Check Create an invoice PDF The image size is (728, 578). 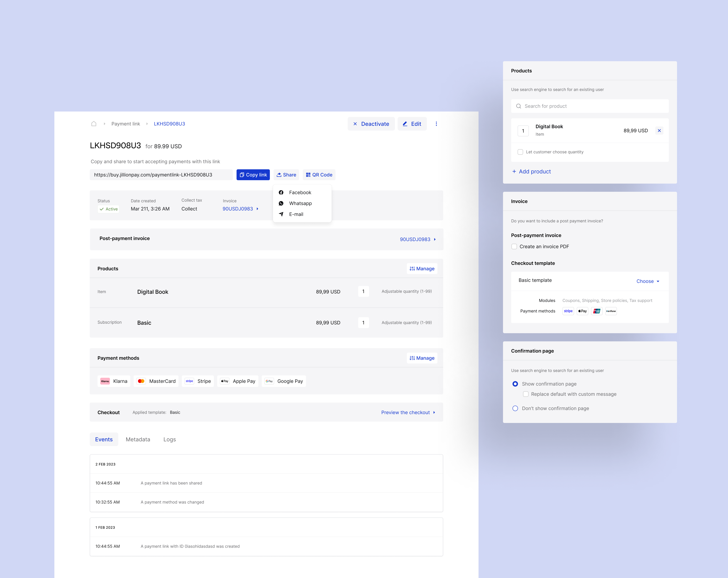(x=514, y=247)
